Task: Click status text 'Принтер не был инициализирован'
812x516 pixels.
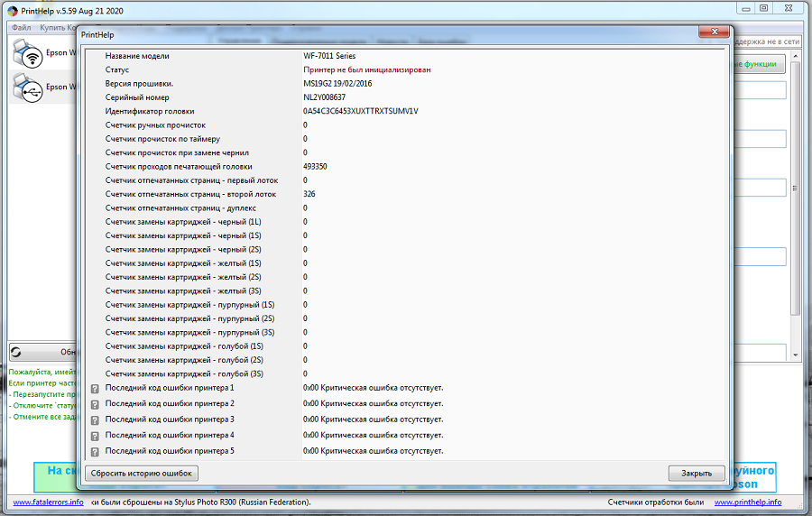Action: point(366,69)
